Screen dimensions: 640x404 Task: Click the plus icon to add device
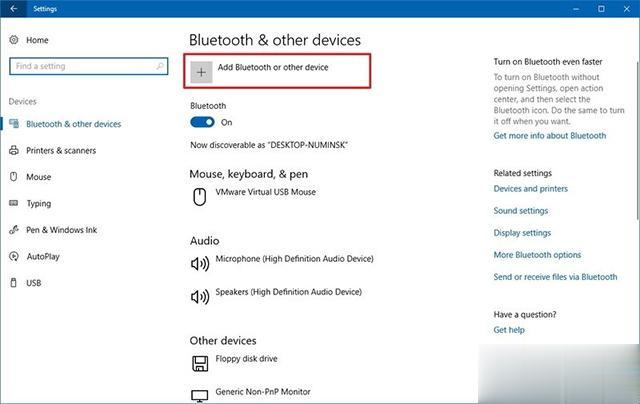pyautogui.click(x=201, y=72)
